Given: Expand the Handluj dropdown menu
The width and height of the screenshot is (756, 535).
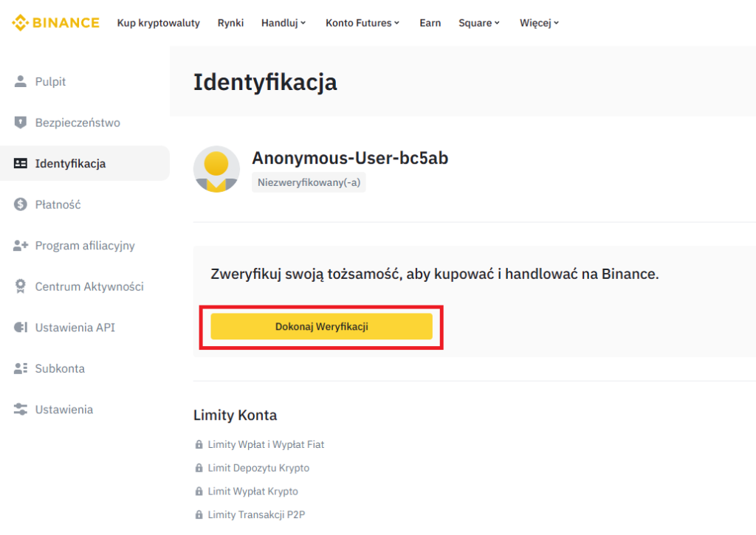Looking at the screenshot, I should pyautogui.click(x=283, y=23).
